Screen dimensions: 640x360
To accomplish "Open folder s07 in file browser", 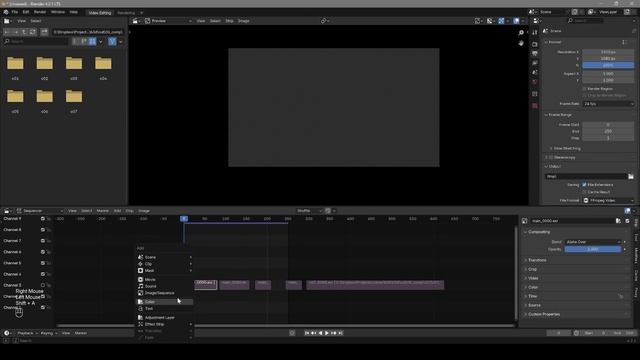I will click(x=74, y=100).
